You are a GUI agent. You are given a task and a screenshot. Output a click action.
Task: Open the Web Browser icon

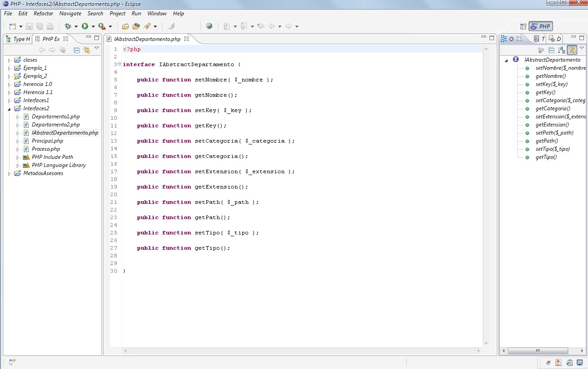click(x=209, y=26)
